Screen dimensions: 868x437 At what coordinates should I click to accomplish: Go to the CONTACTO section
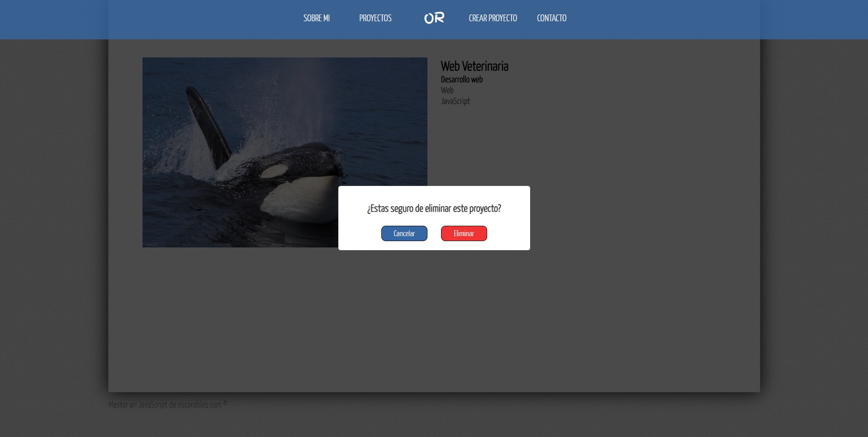tap(551, 18)
